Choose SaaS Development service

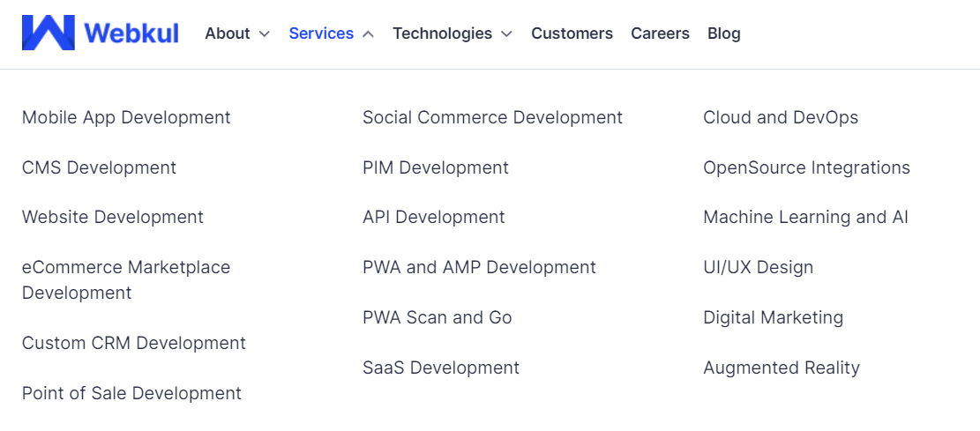(441, 368)
